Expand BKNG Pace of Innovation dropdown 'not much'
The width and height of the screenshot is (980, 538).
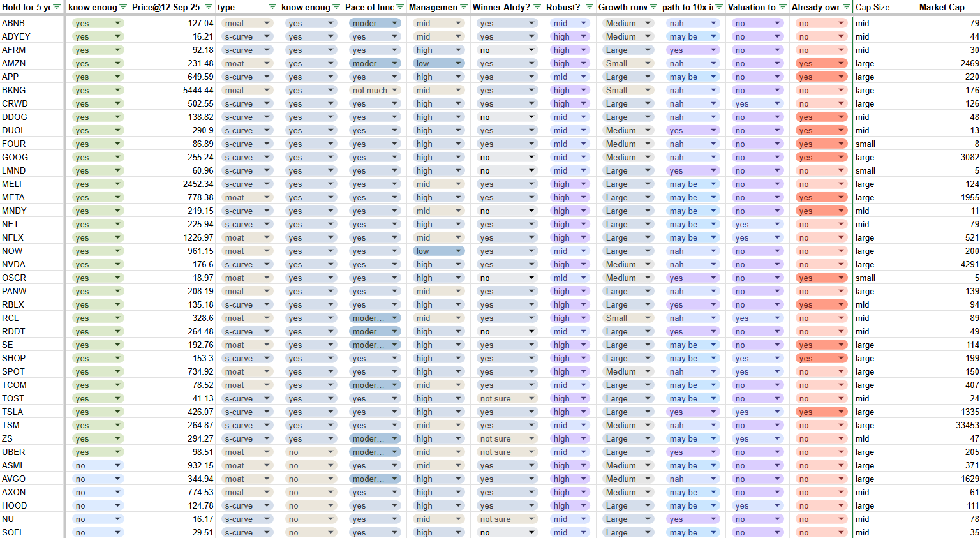(x=394, y=90)
